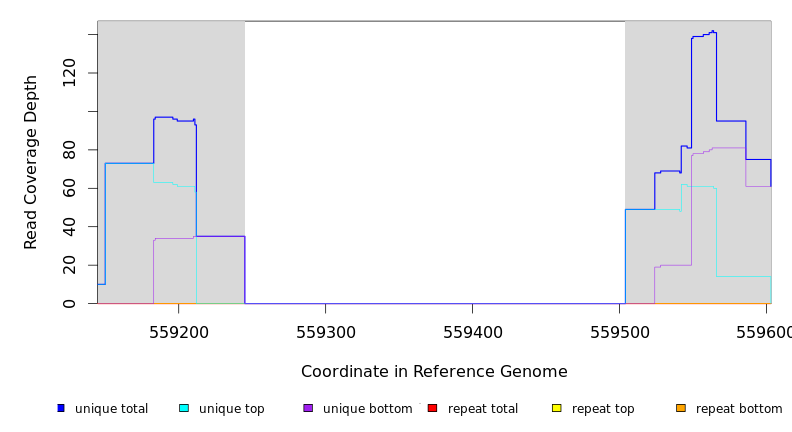Click the 120 y-axis tick label
This screenshot has height=432, width=792.
(x=69, y=73)
